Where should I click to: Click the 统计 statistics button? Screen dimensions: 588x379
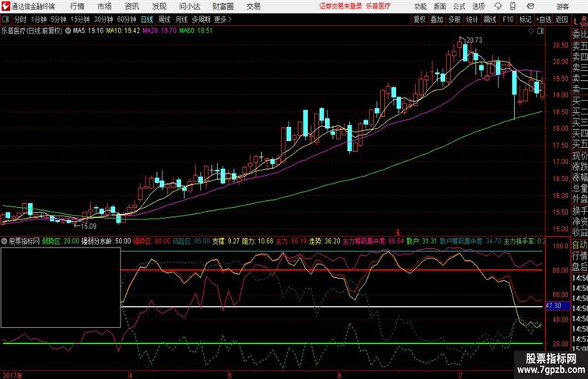472,19
